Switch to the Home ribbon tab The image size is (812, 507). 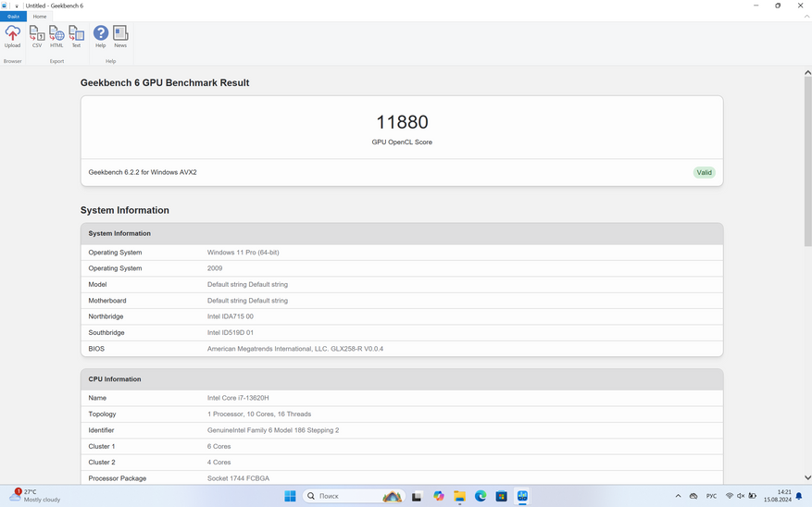coord(40,16)
